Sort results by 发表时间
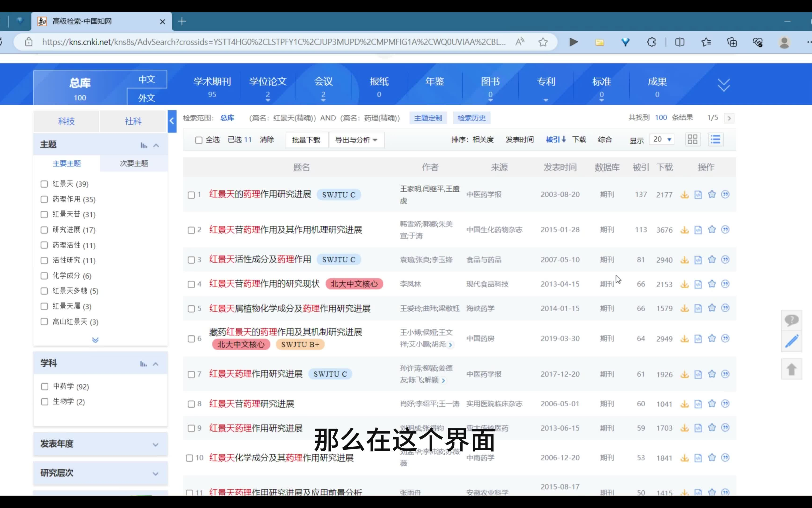The image size is (812, 508). point(519,139)
